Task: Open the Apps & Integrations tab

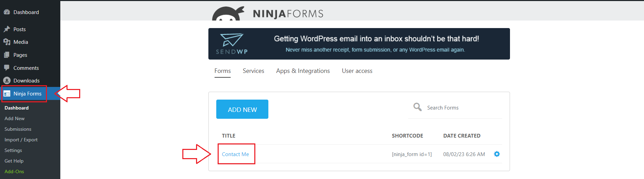Action: tap(303, 71)
